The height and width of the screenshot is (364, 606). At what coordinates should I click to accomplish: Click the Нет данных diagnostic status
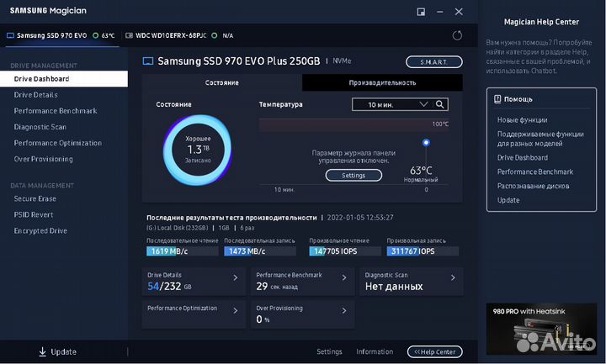394,287
